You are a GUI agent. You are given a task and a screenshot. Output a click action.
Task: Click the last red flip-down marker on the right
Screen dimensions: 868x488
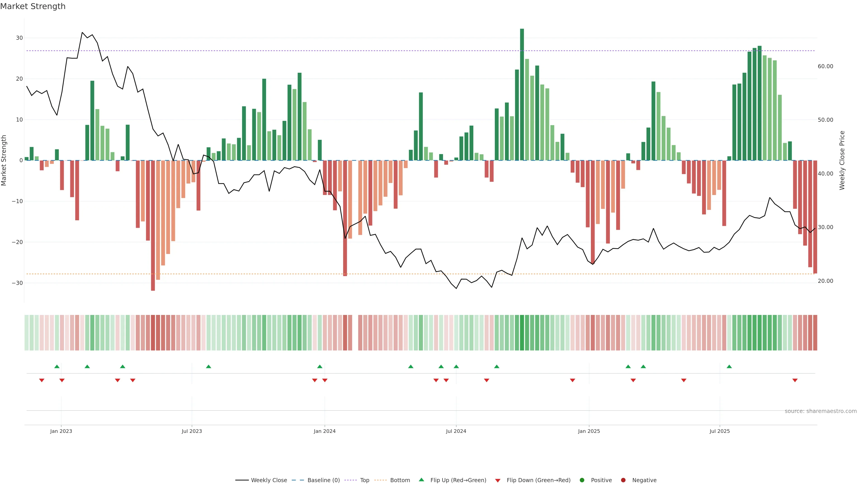pyautogui.click(x=795, y=380)
